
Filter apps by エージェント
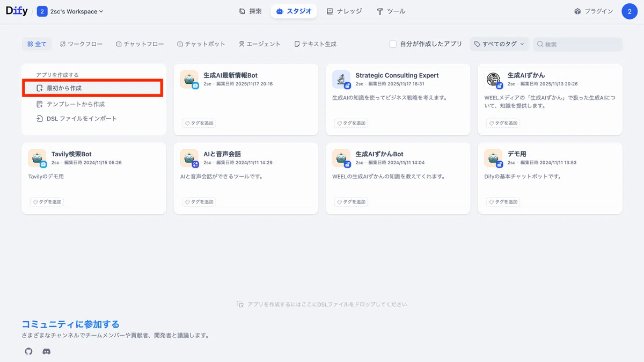click(260, 44)
